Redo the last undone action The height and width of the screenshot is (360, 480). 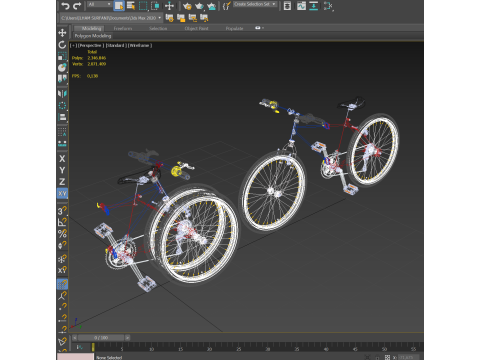(x=77, y=6)
